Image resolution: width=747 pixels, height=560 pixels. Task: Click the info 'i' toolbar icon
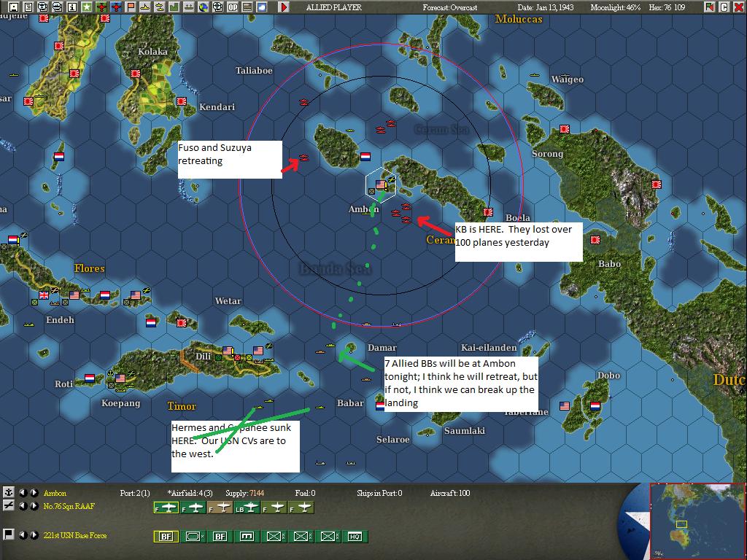tap(72, 7)
